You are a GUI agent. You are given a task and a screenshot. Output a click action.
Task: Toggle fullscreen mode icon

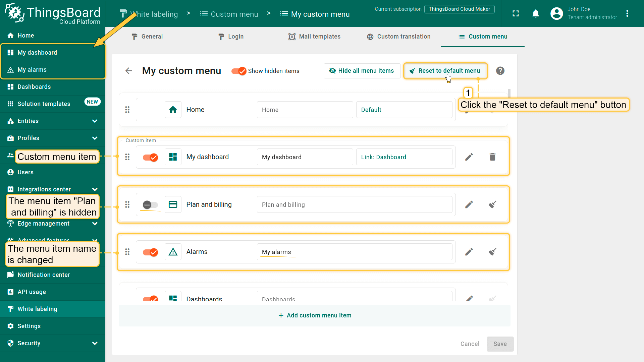[516, 14]
